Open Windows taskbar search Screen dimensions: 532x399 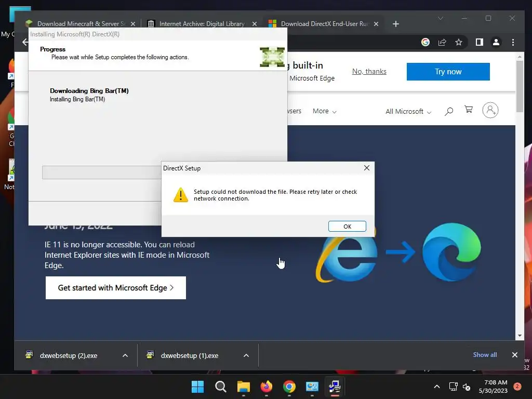click(220, 387)
